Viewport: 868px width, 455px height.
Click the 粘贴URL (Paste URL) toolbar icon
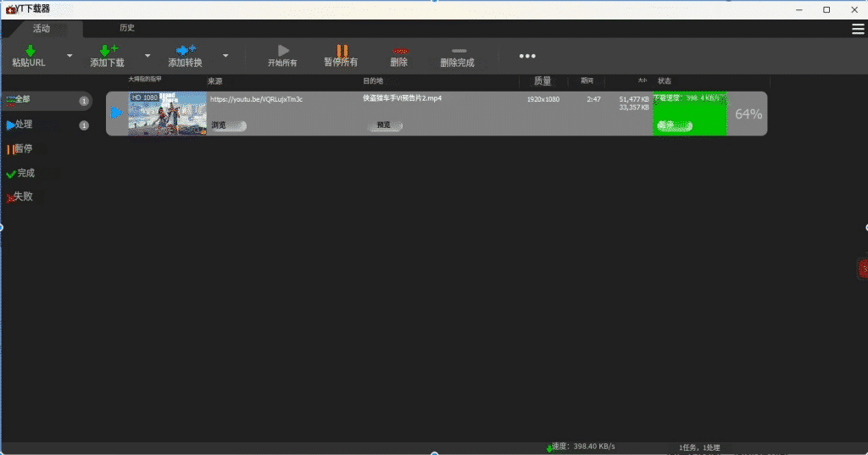click(x=29, y=52)
